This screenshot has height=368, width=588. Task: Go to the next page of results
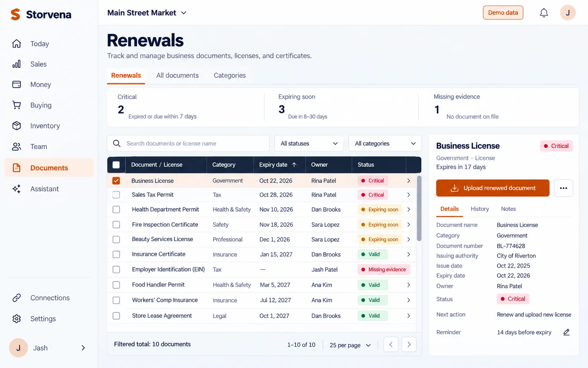pyautogui.click(x=409, y=345)
